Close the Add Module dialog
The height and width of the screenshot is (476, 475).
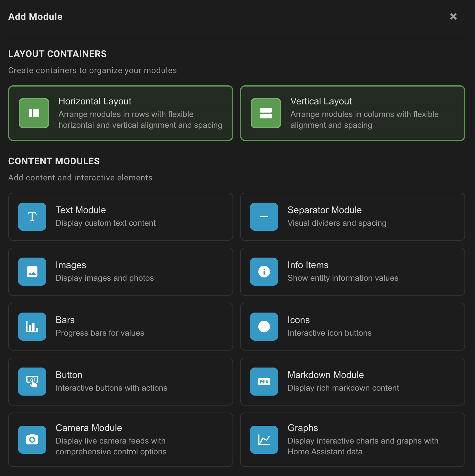453,17
